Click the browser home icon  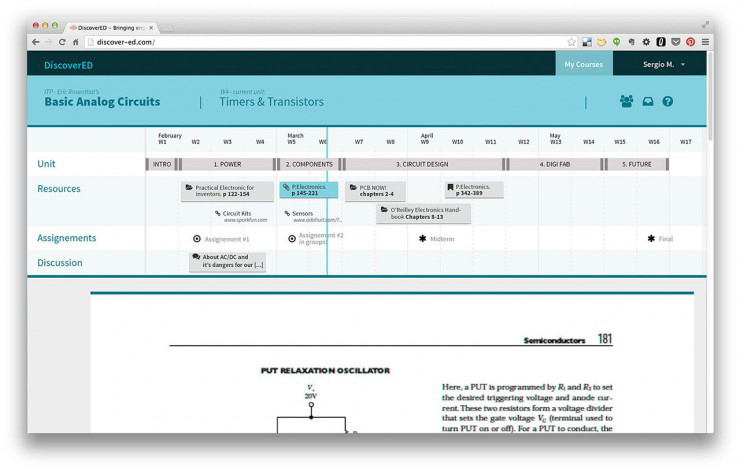coord(76,42)
